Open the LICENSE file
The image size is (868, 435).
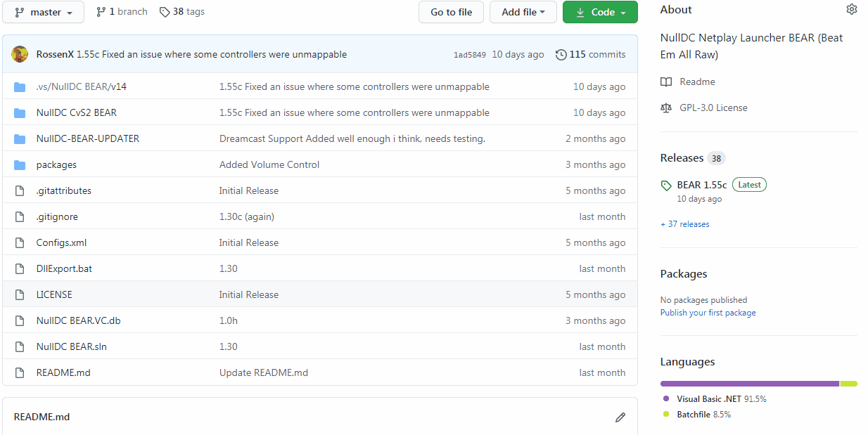coord(54,295)
